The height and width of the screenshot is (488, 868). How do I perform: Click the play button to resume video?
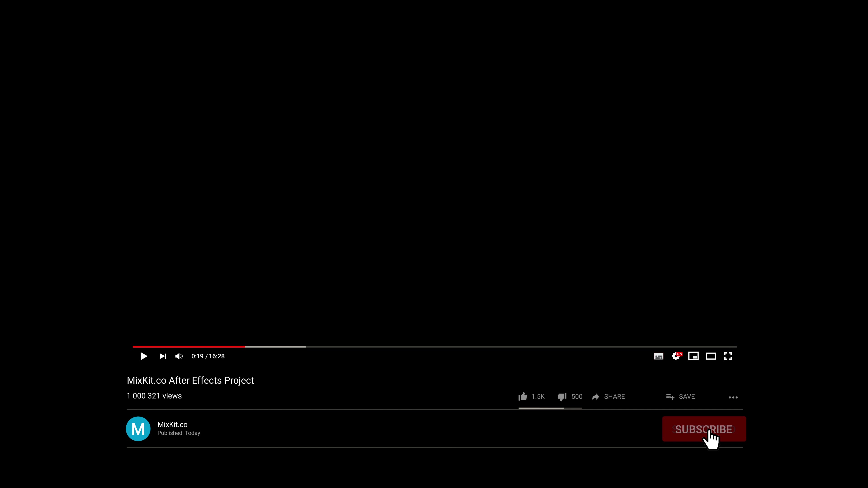144,356
